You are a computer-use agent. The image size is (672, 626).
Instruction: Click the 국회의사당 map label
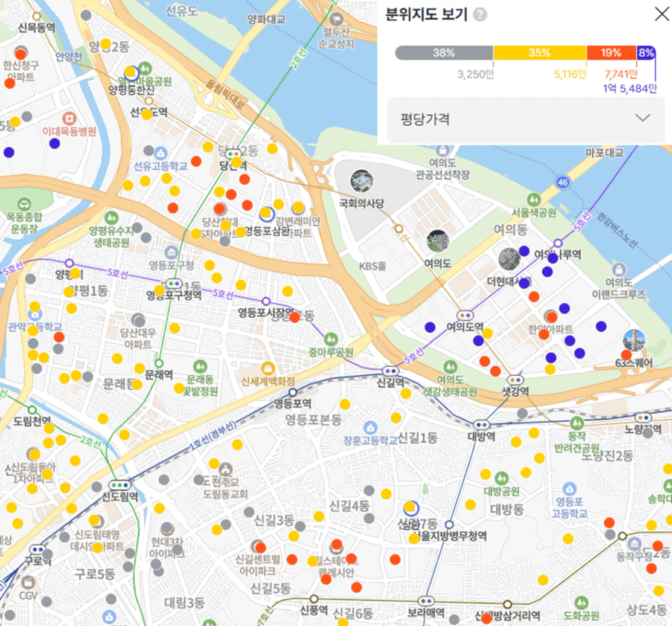(x=362, y=203)
